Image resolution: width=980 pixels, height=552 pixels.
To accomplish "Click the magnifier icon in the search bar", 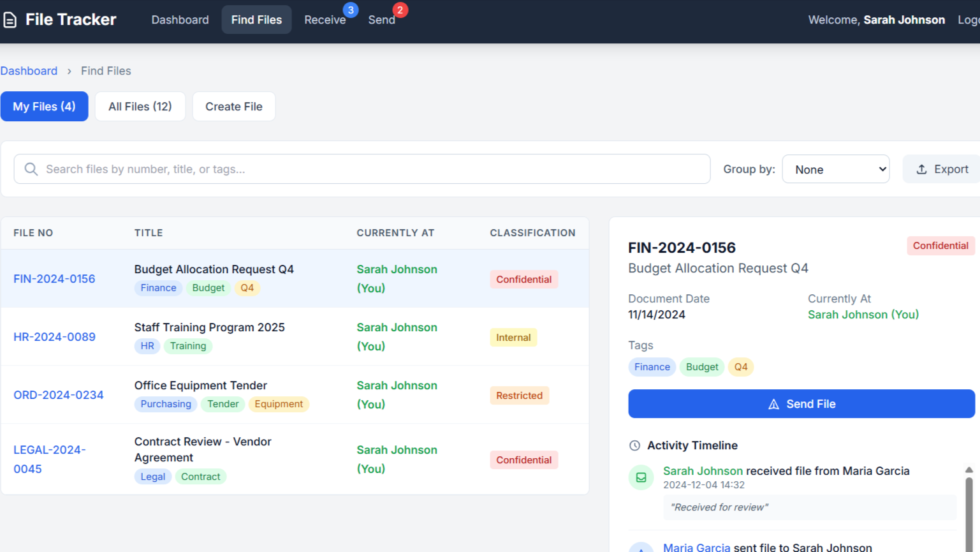I will pos(31,168).
